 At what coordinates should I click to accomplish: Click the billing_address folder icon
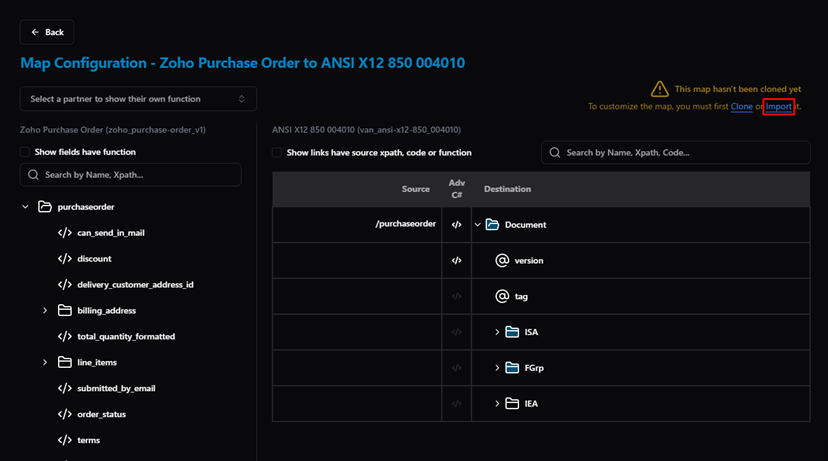click(x=64, y=310)
